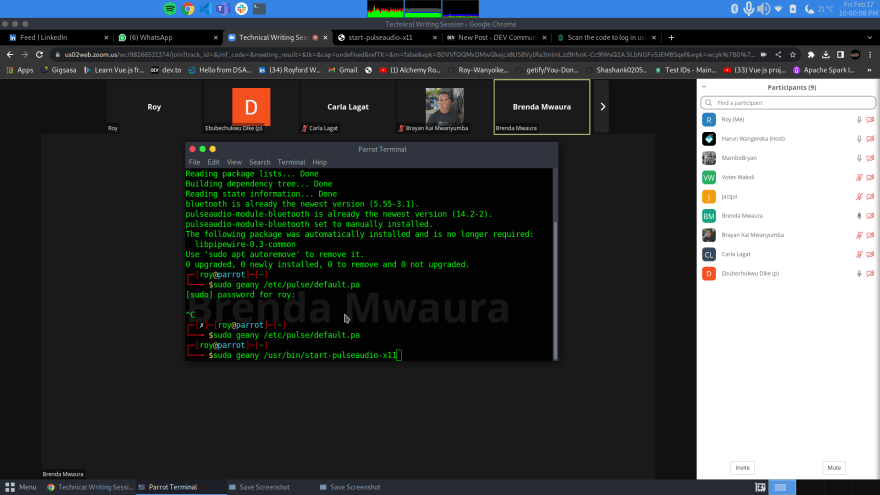Open the volume speaker tray icon
880x495 pixels.
pos(763,8)
